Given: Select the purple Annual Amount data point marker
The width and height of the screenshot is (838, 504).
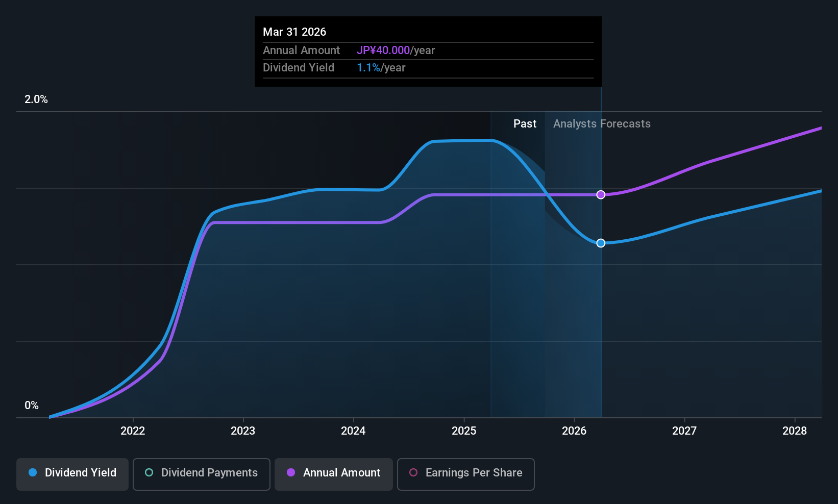Looking at the screenshot, I should pos(601,194).
